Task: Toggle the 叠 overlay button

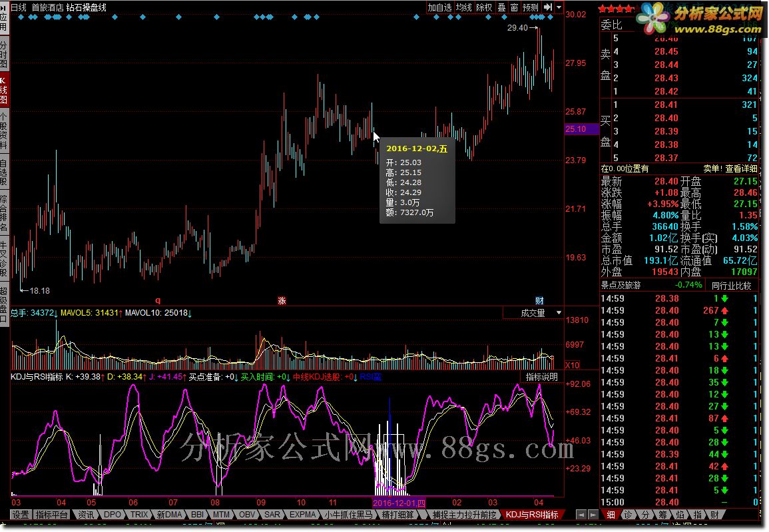Action: [x=502, y=7]
